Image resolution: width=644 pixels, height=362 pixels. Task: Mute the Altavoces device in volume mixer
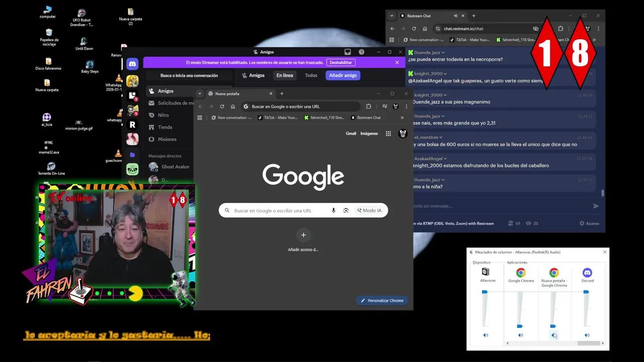pyautogui.click(x=486, y=335)
